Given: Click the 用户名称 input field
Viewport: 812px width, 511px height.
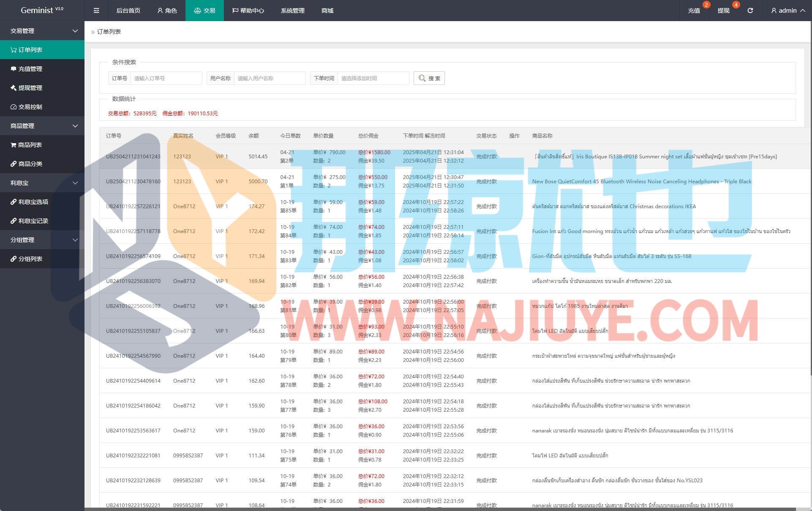Looking at the screenshot, I should (x=269, y=78).
